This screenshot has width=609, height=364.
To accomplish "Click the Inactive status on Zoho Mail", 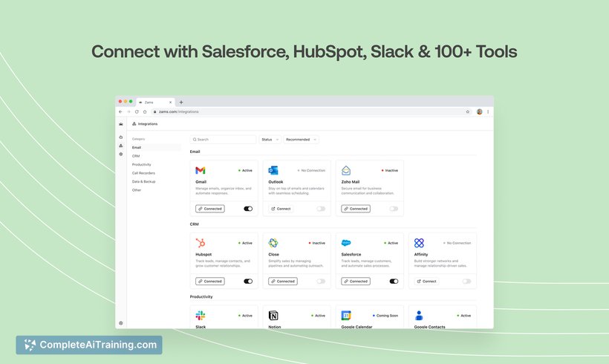I will point(390,171).
